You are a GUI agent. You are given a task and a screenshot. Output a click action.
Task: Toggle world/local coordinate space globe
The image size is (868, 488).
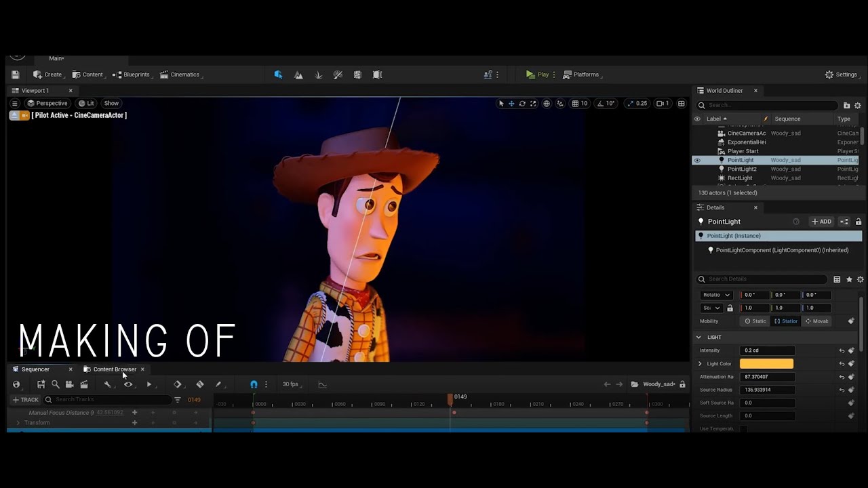coord(547,104)
